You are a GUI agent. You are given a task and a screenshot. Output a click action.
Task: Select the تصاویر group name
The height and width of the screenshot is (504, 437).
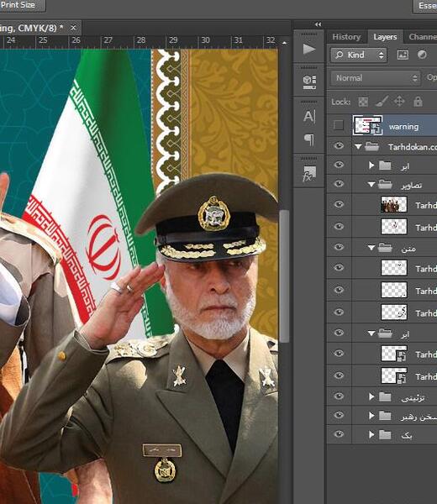pyautogui.click(x=411, y=186)
